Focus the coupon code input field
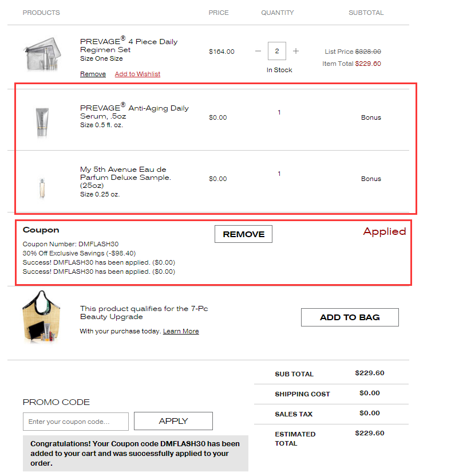The height and width of the screenshot is (476, 451). [x=76, y=422]
